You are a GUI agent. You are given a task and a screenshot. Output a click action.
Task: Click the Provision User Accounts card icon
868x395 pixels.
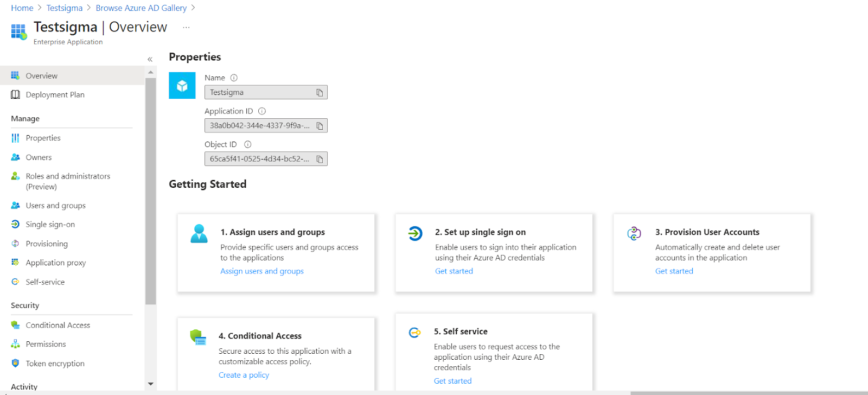634,233
